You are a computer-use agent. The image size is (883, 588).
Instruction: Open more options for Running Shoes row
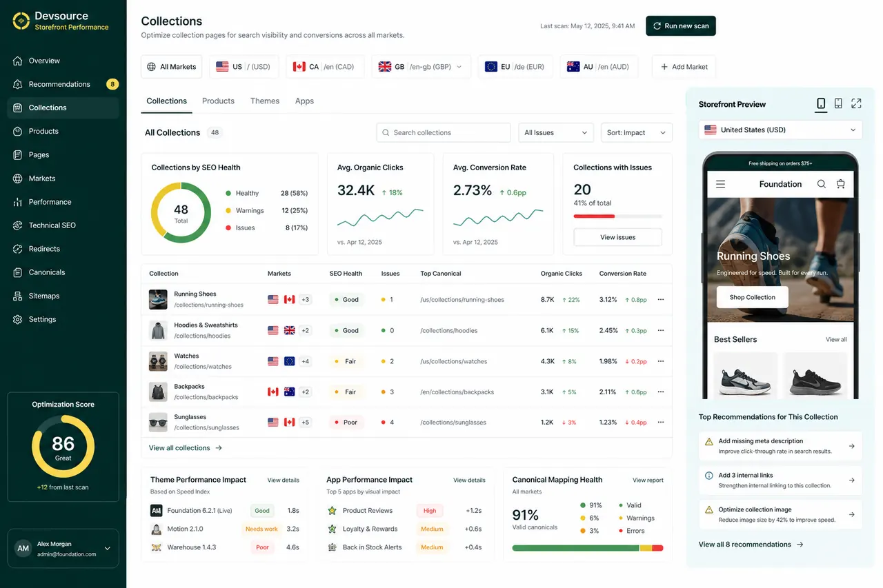coord(661,300)
